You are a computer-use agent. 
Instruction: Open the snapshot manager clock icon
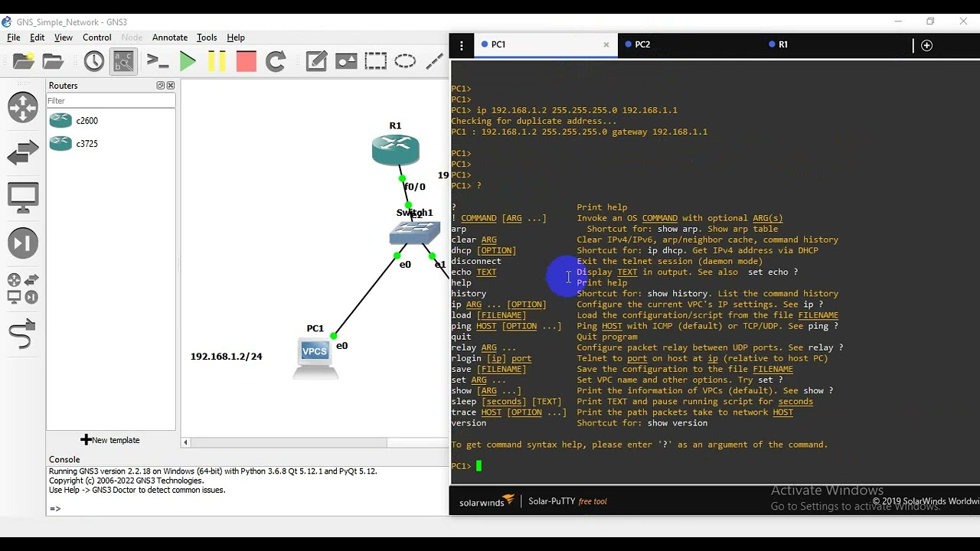pos(93,61)
